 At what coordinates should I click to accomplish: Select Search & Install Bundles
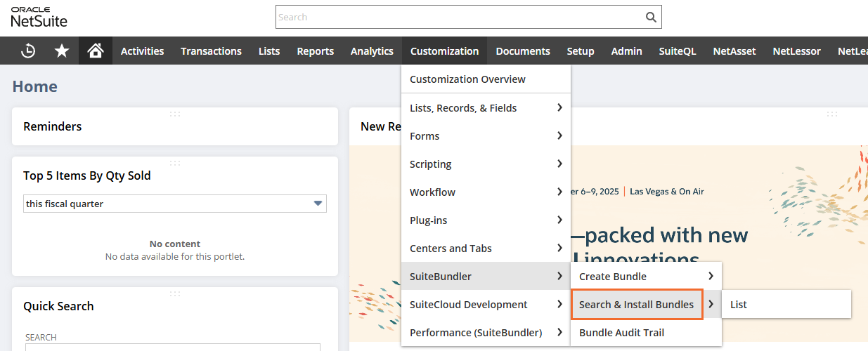coord(637,304)
